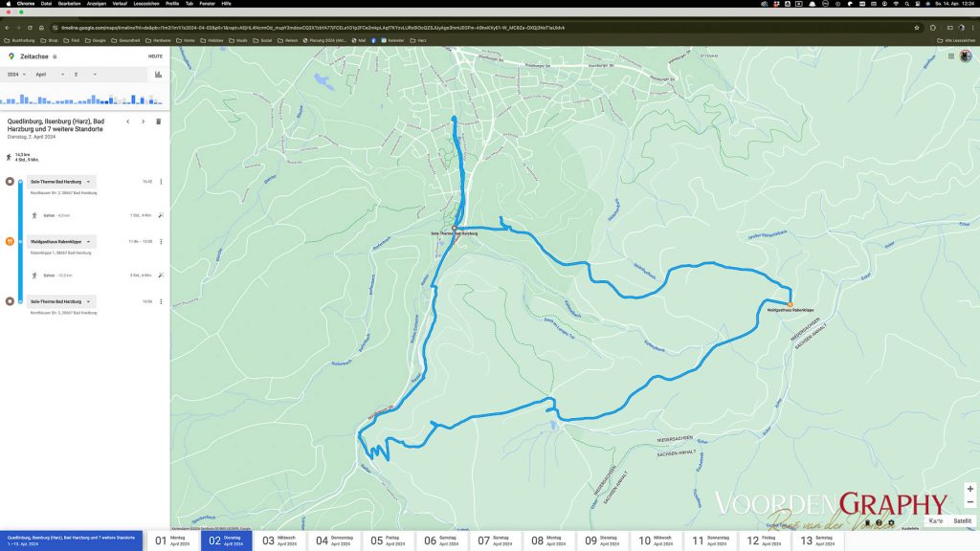Switch the map to Karte view
The width and height of the screenshot is (980, 551).
coord(935,521)
